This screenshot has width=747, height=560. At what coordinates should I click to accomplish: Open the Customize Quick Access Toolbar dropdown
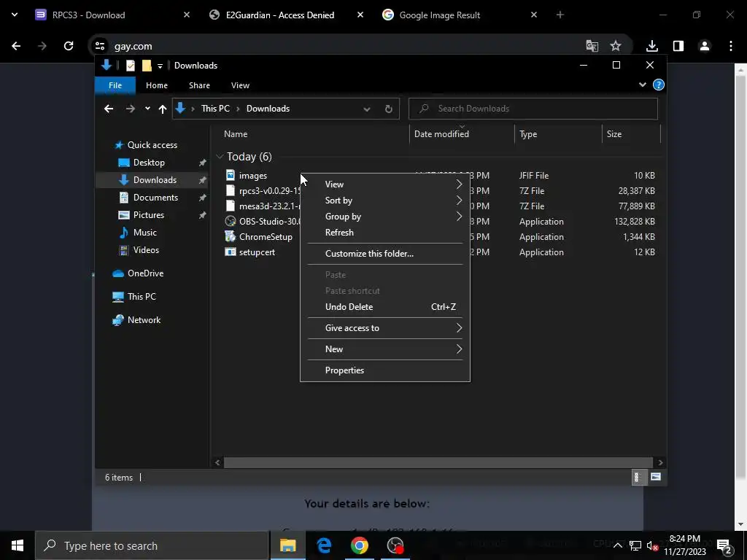[x=160, y=66]
